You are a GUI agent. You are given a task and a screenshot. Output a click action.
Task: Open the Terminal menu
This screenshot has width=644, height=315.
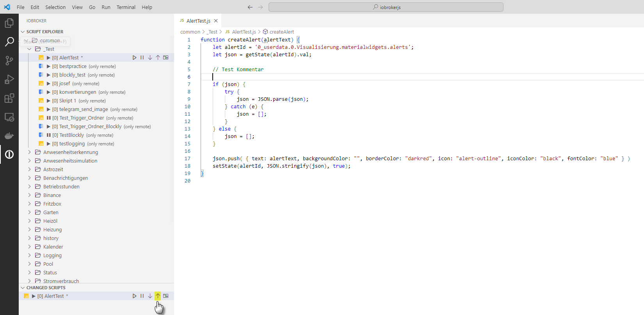126,7
